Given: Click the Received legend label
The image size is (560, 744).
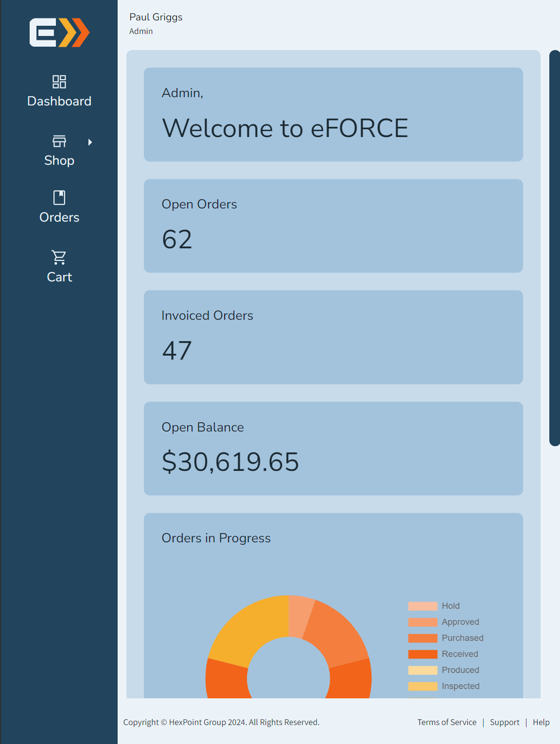Looking at the screenshot, I should [x=460, y=654].
